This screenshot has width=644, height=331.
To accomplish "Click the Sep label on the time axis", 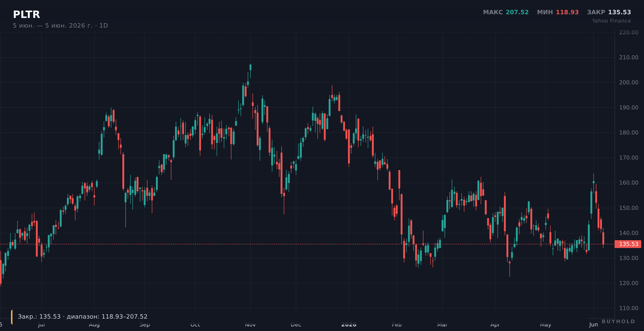I will click(x=145, y=325).
